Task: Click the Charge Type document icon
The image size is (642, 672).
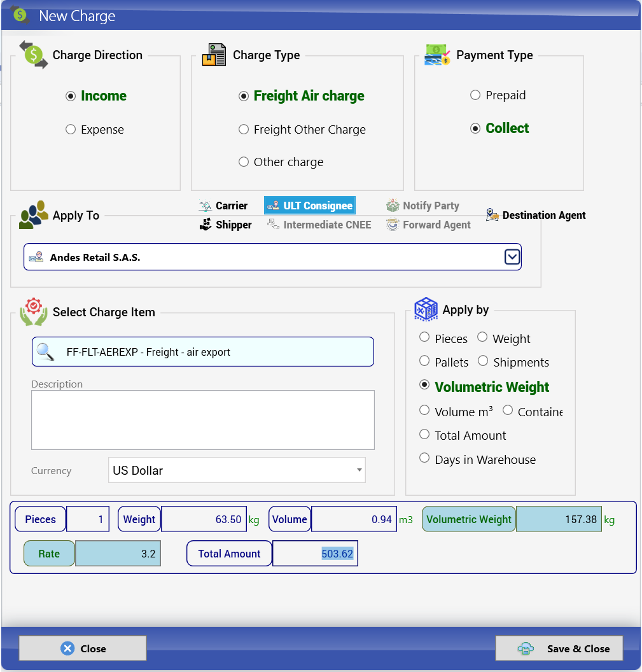Action: 214,55
